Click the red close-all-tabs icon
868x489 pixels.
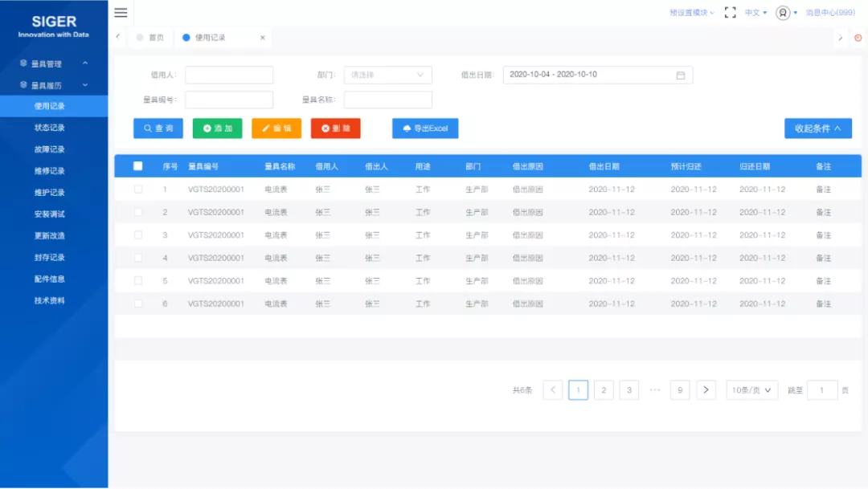coord(858,38)
